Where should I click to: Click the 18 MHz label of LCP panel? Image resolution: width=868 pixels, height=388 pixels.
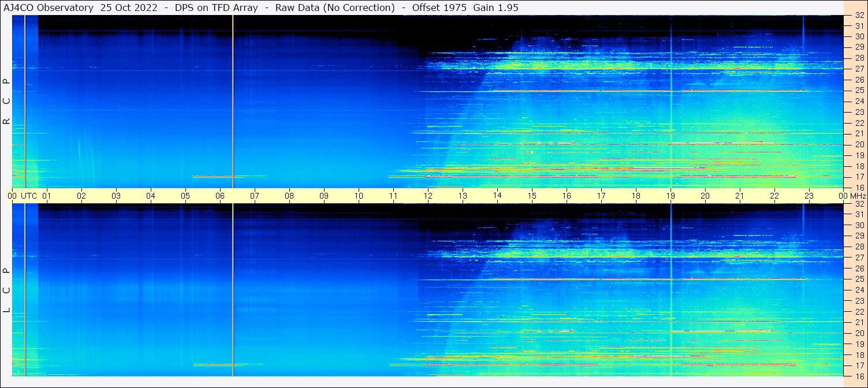point(859,355)
